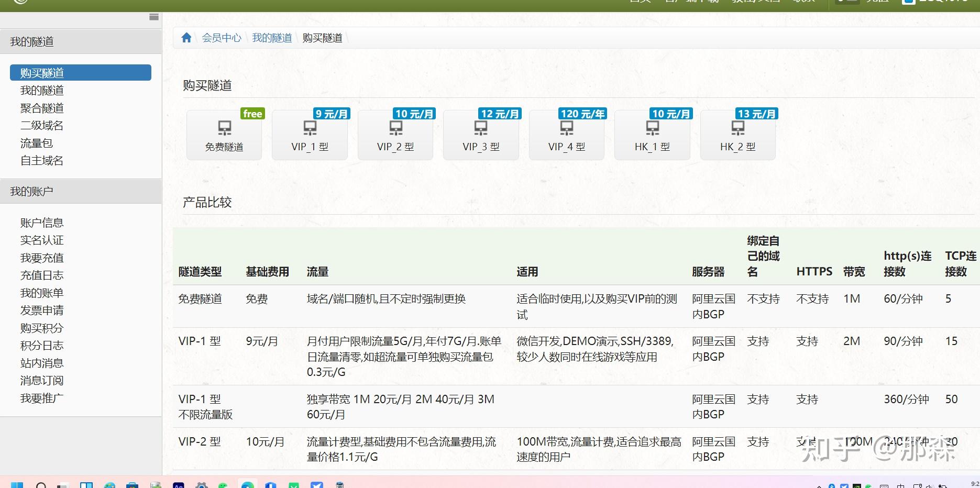
Task: Select the free tunnel (免费隧道) plan card
Action: click(x=224, y=134)
